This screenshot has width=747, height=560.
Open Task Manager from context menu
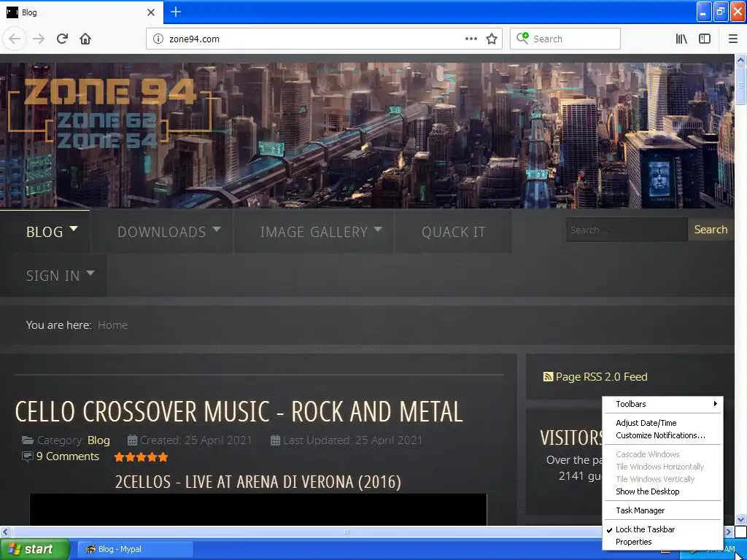click(662, 510)
